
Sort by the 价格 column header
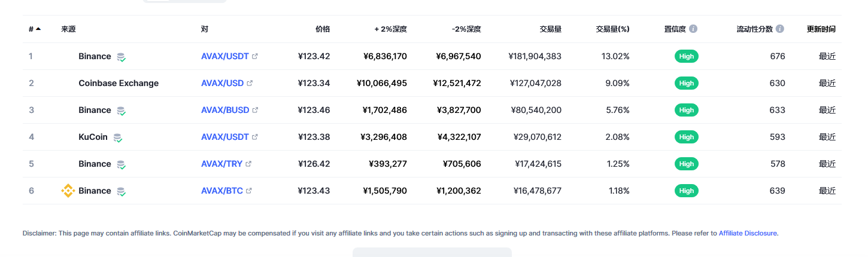tap(323, 29)
